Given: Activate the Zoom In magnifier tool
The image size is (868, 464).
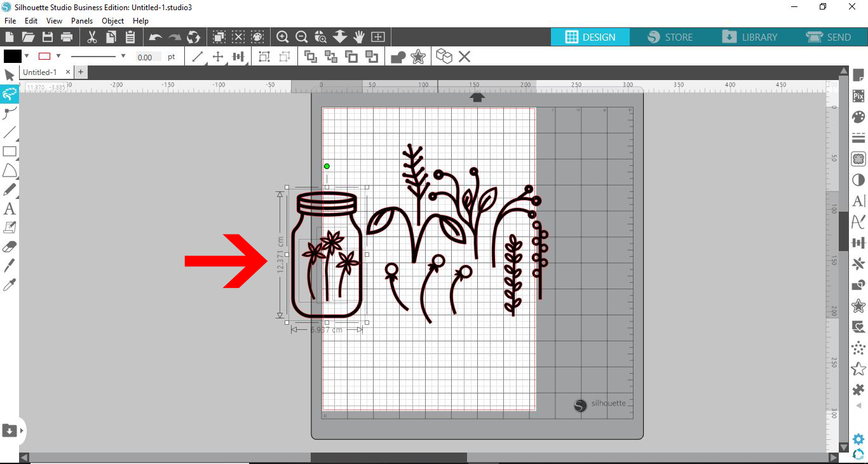Looking at the screenshot, I should coord(283,37).
